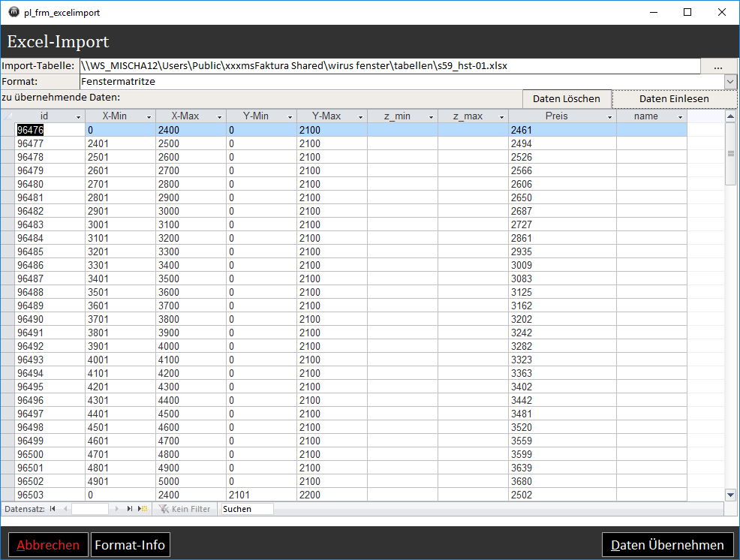Screen dimensions: 740x560
Task: Click the Y-Min cell 2101
Action: 261,495
